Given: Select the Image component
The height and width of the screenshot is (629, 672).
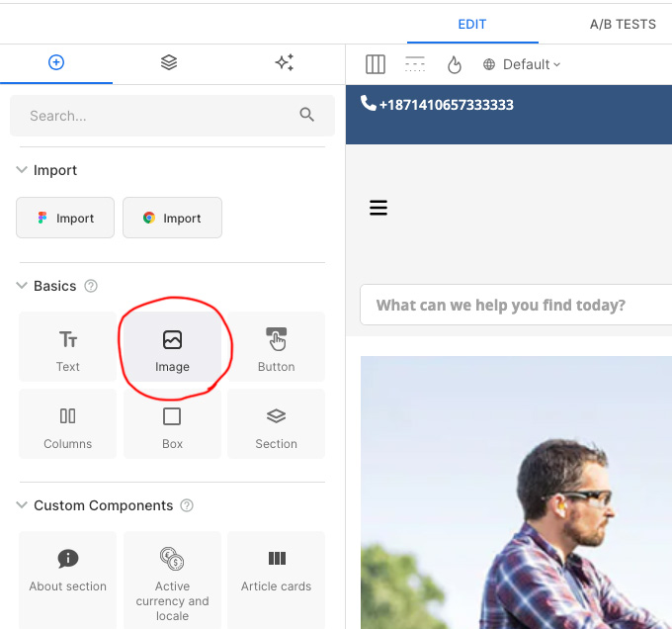Looking at the screenshot, I should pyautogui.click(x=172, y=349).
